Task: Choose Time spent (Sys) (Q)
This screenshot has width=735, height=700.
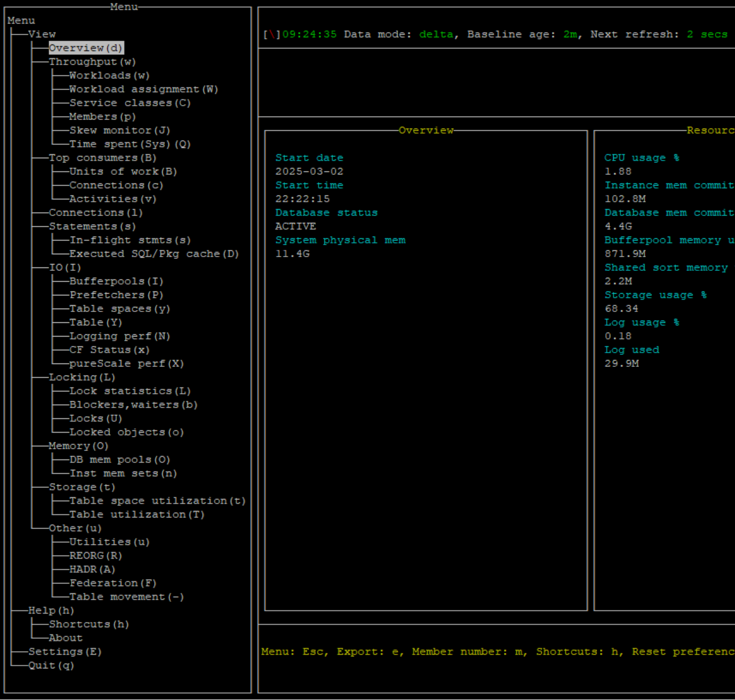Action: [x=130, y=144]
